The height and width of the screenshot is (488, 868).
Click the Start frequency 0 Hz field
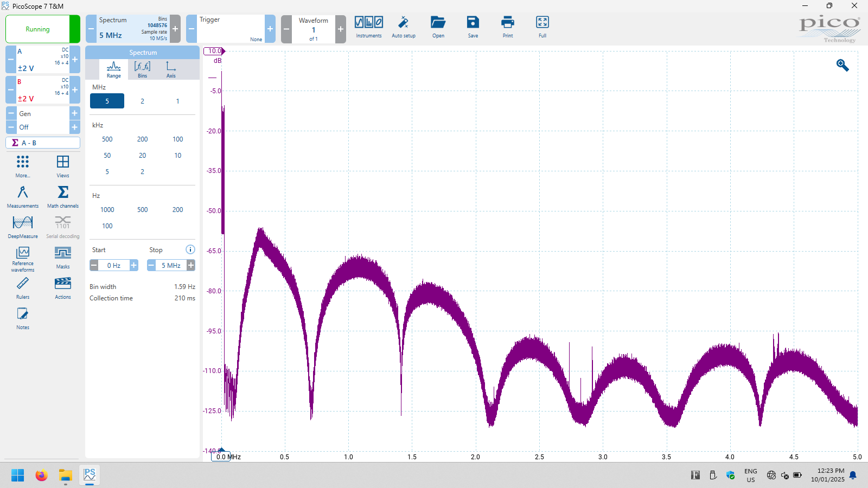(114, 265)
